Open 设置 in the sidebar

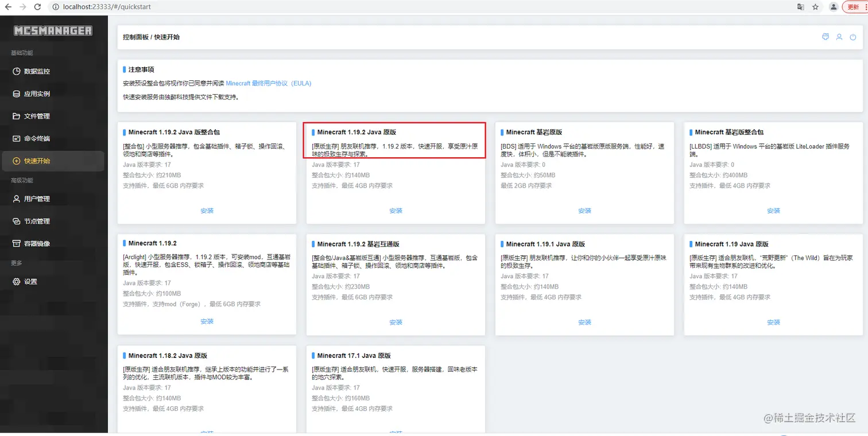[x=52, y=281]
